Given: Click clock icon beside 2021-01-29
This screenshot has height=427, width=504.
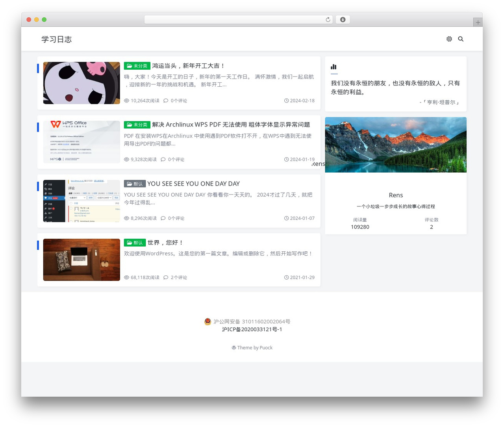Looking at the screenshot, I should [286, 278].
